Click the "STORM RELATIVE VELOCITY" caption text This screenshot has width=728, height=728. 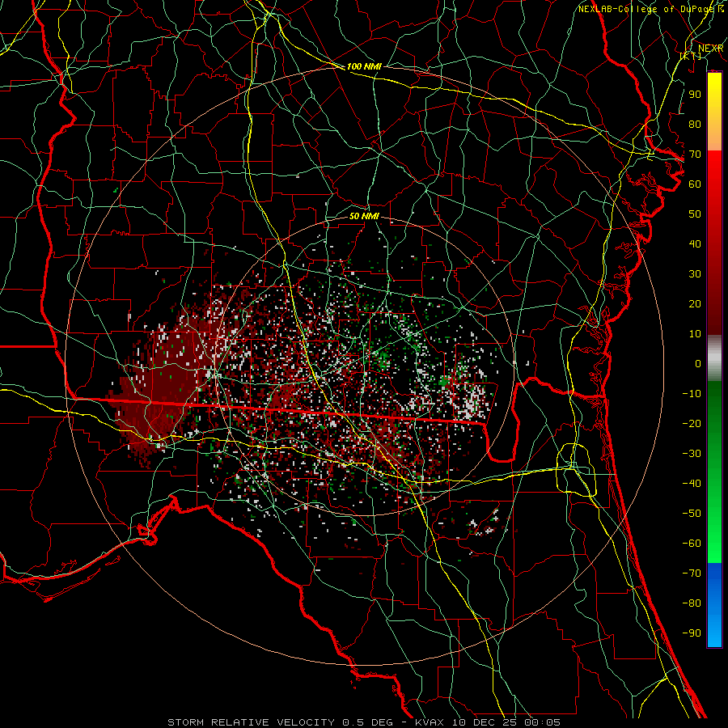[x=251, y=722]
